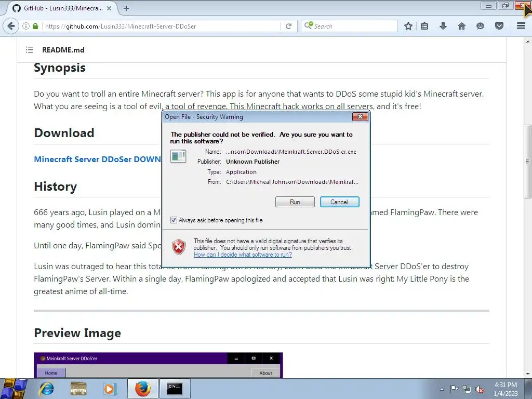Click the History heading
This screenshot has width=532, height=399.
[55, 187]
